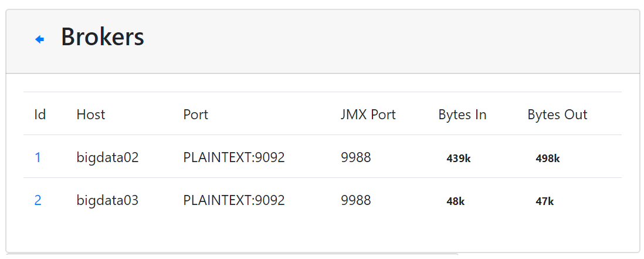Click PLAINTEXT:9092 port for bigdata02

[x=234, y=157]
